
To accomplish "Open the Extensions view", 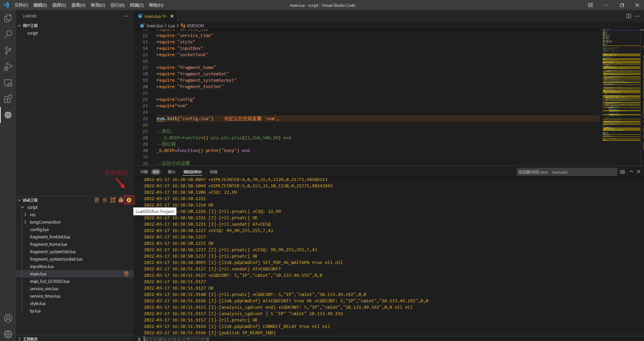I will (x=8, y=99).
